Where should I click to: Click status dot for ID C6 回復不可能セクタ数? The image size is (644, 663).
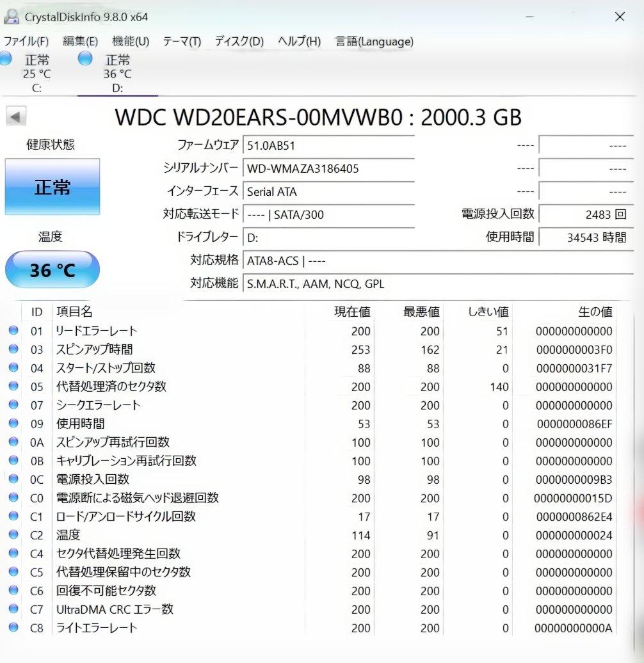[13, 590]
